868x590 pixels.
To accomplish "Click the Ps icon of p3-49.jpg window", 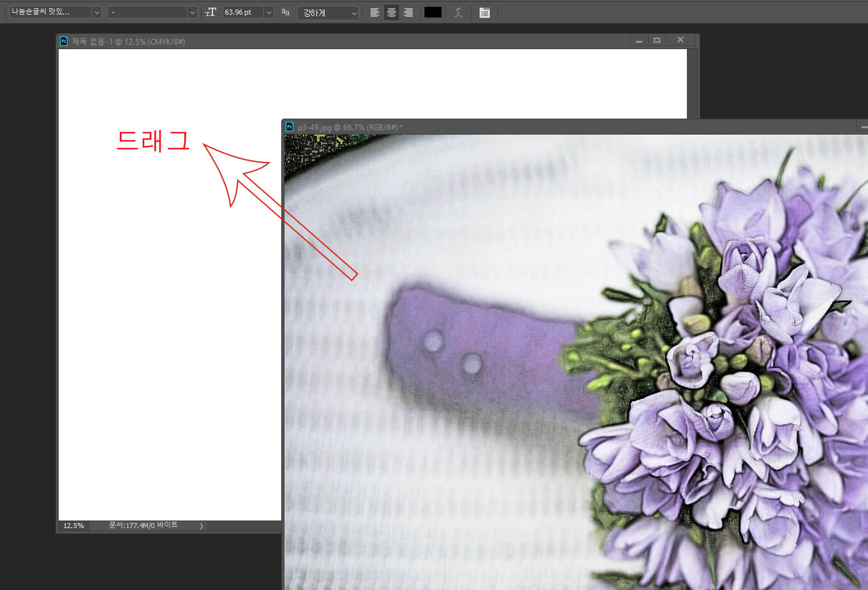I will [290, 127].
